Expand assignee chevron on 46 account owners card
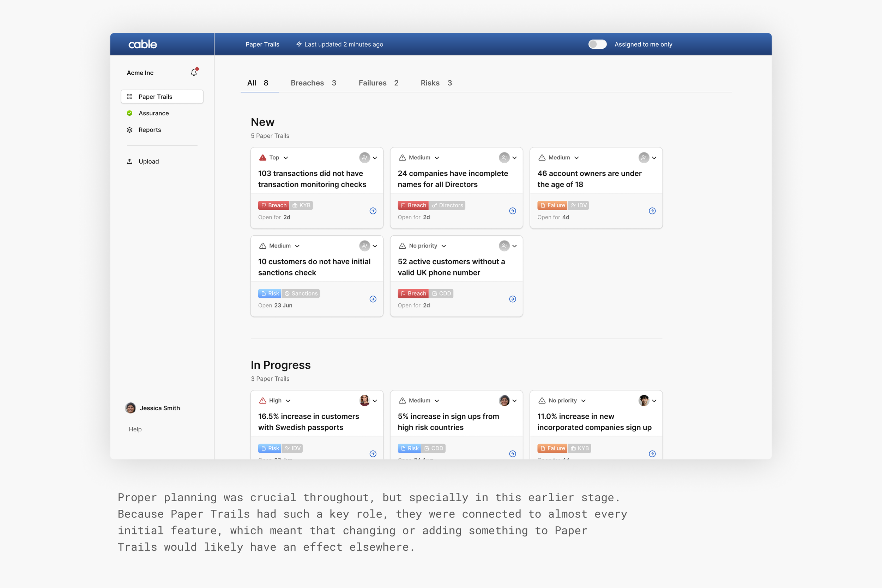Image resolution: width=882 pixels, height=588 pixels. [654, 158]
